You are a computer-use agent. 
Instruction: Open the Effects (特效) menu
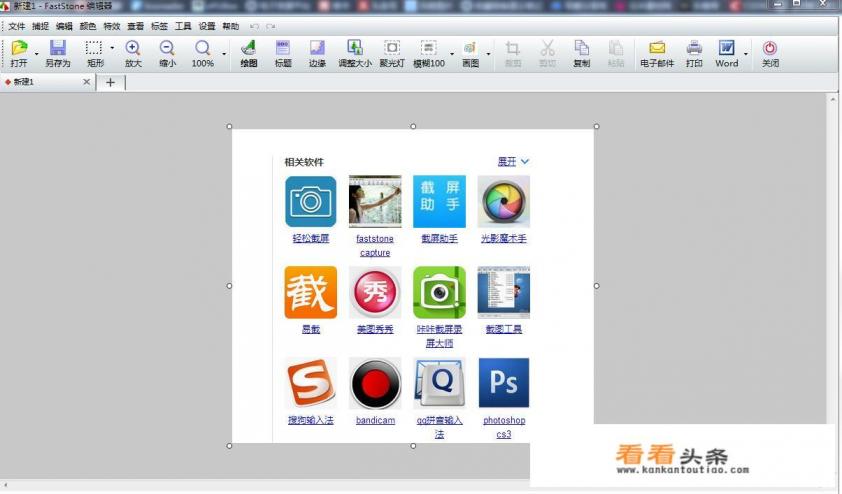(x=111, y=26)
